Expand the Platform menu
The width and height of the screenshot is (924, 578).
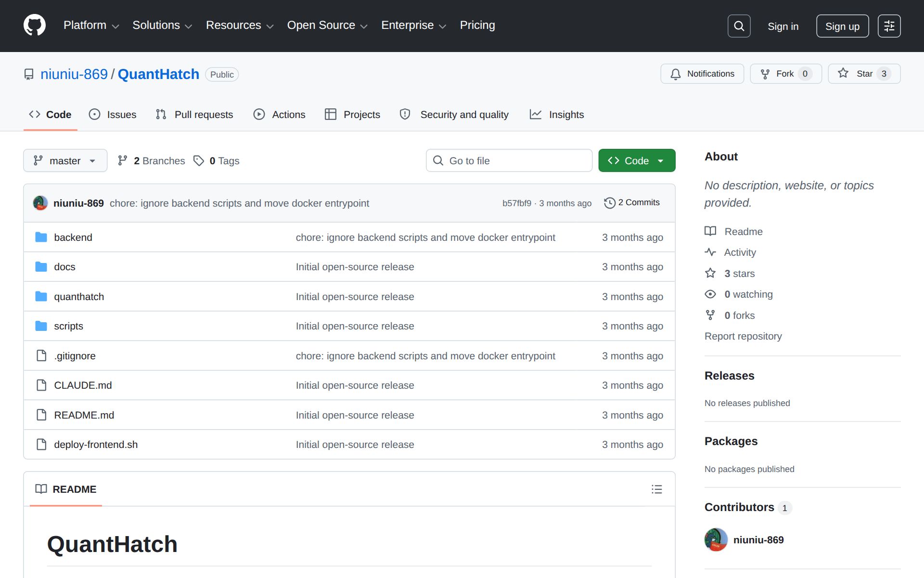click(x=91, y=25)
